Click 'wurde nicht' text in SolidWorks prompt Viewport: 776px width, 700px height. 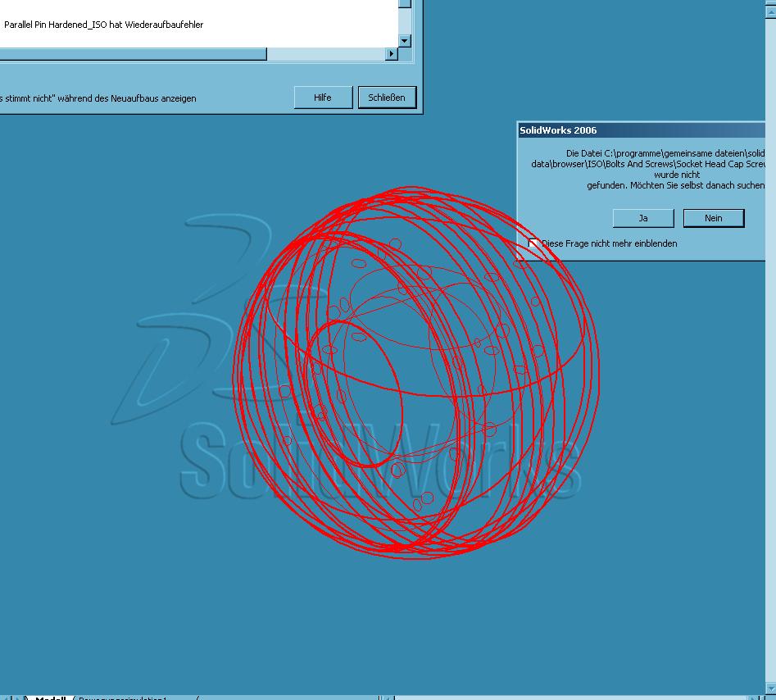[x=677, y=175]
